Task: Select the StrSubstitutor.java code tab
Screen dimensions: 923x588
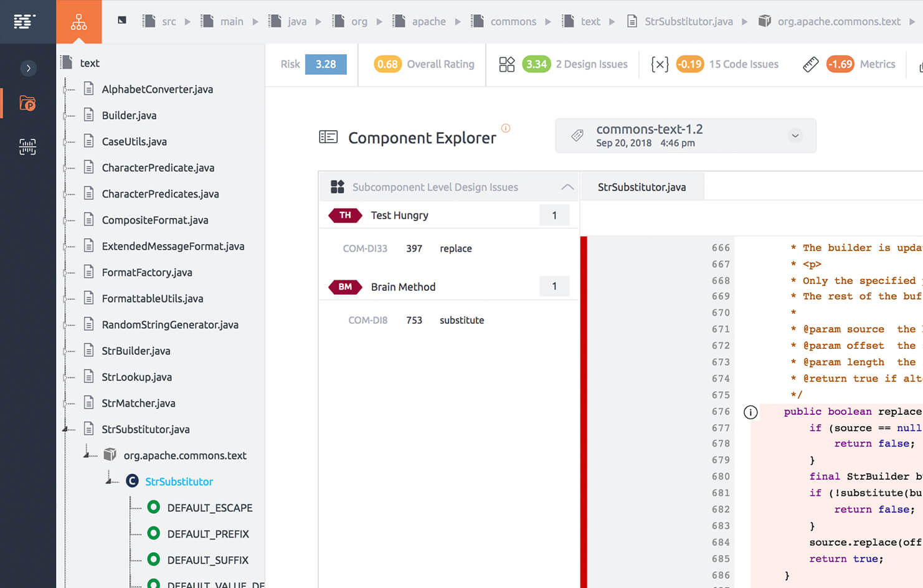Action: pos(641,187)
